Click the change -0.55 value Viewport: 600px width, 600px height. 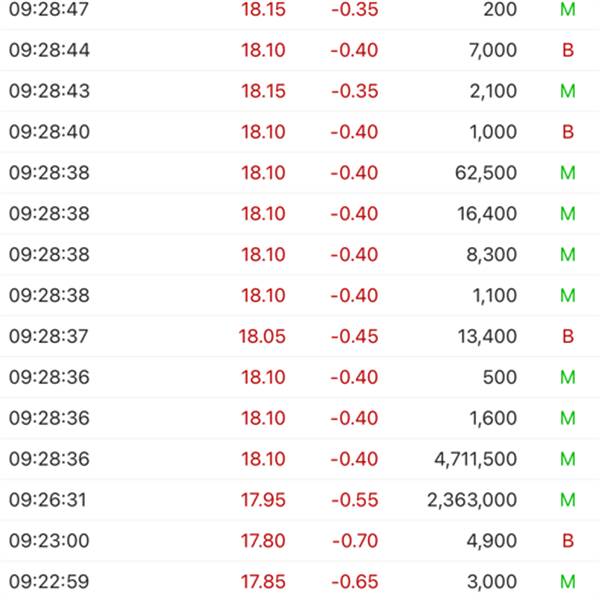(x=355, y=500)
